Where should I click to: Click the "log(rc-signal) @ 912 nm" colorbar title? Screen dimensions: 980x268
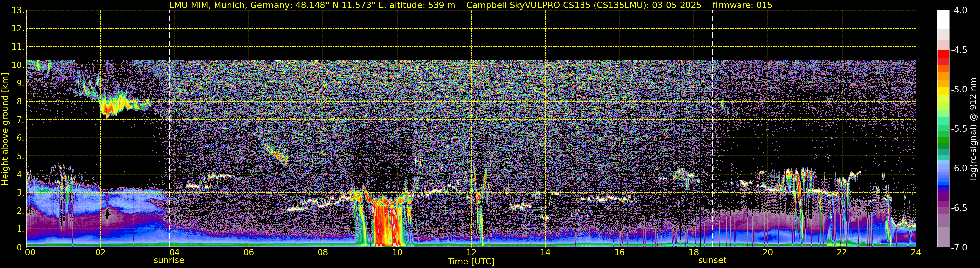[973, 129]
